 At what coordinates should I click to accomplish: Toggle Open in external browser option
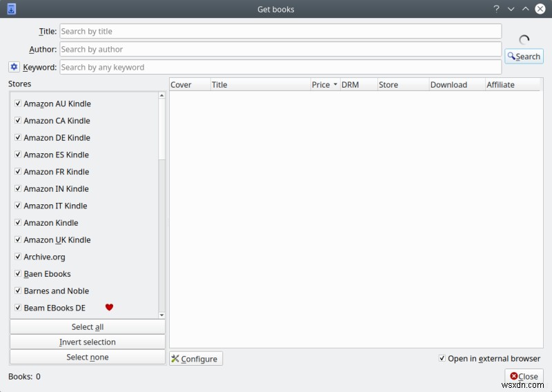coord(442,358)
